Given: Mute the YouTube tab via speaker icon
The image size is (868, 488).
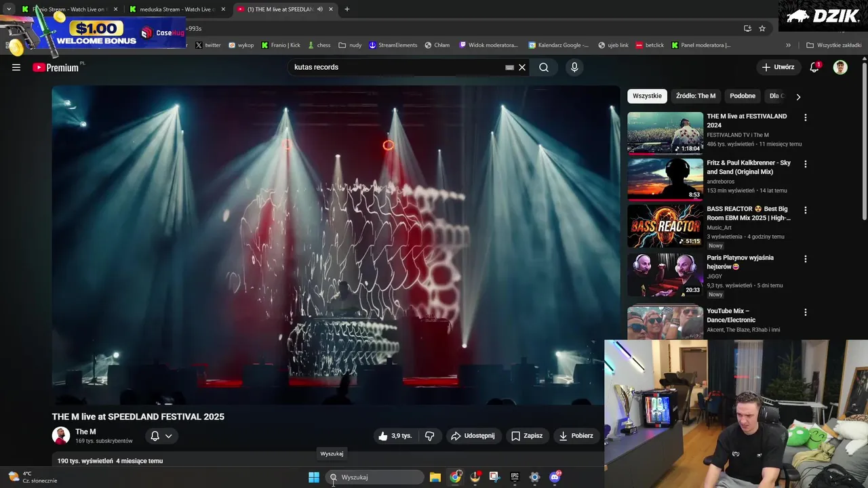Looking at the screenshot, I should point(320,9).
